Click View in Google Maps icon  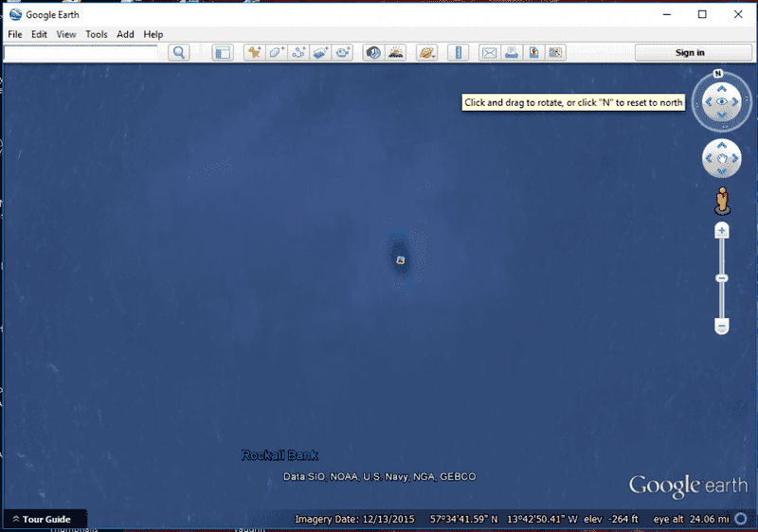click(555, 52)
